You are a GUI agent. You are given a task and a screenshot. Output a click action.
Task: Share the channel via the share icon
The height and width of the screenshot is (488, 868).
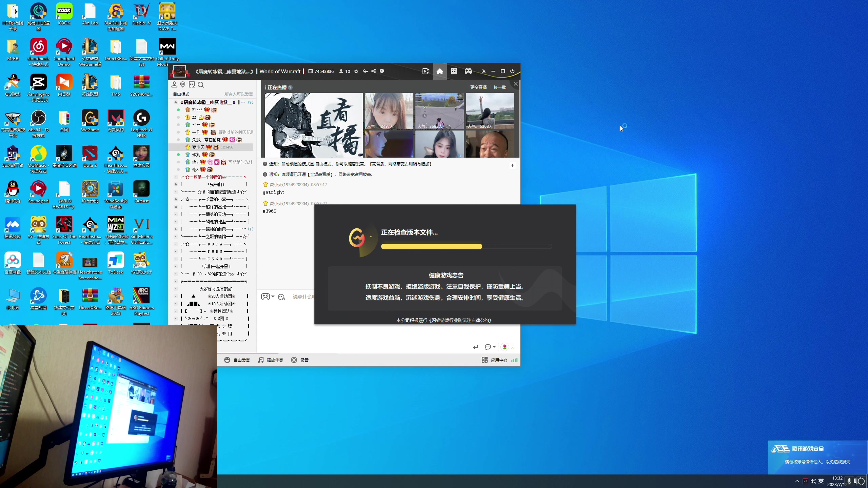click(x=374, y=71)
